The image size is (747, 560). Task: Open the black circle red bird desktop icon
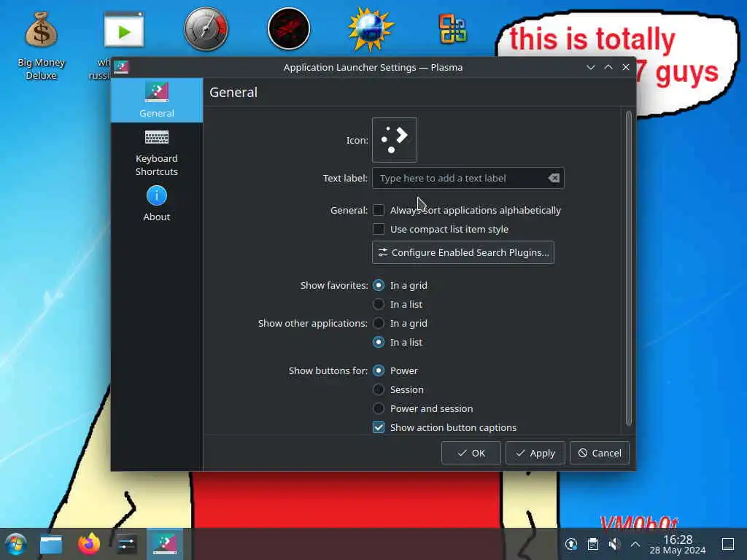[289, 28]
